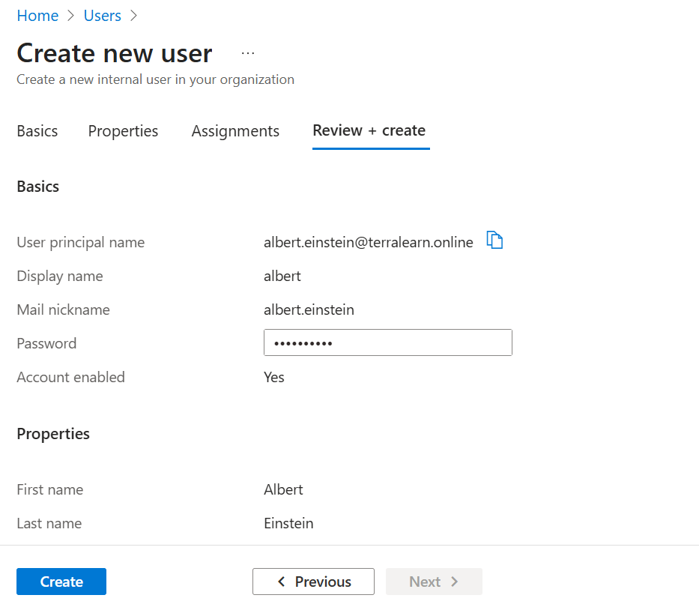Copy the user principal name to clipboard
Viewport: 699px width, 616px height.
click(494, 241)
